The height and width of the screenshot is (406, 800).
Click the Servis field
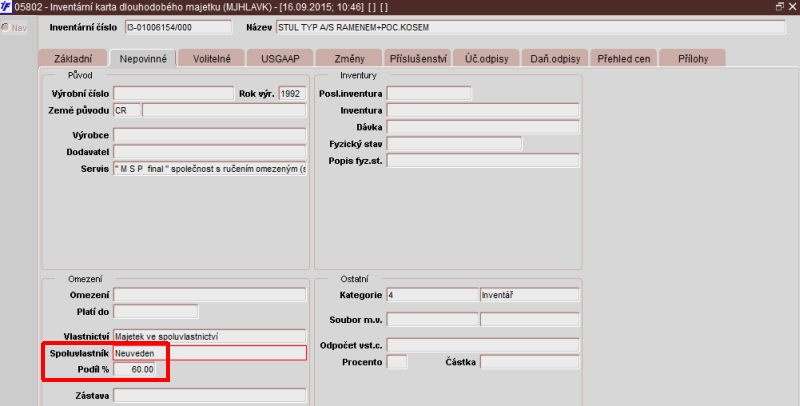[210, 169]
